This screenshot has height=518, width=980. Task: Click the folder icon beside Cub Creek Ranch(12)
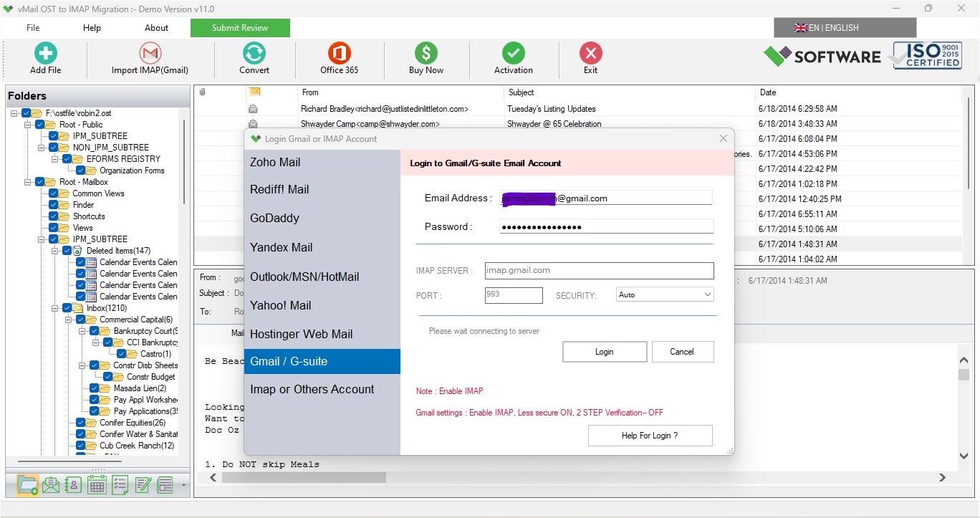coord(91,446)
